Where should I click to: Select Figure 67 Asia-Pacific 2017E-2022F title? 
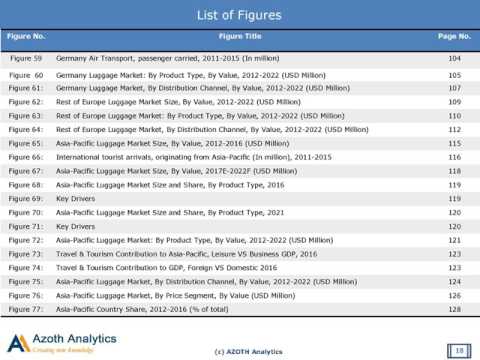pos(176,171)
